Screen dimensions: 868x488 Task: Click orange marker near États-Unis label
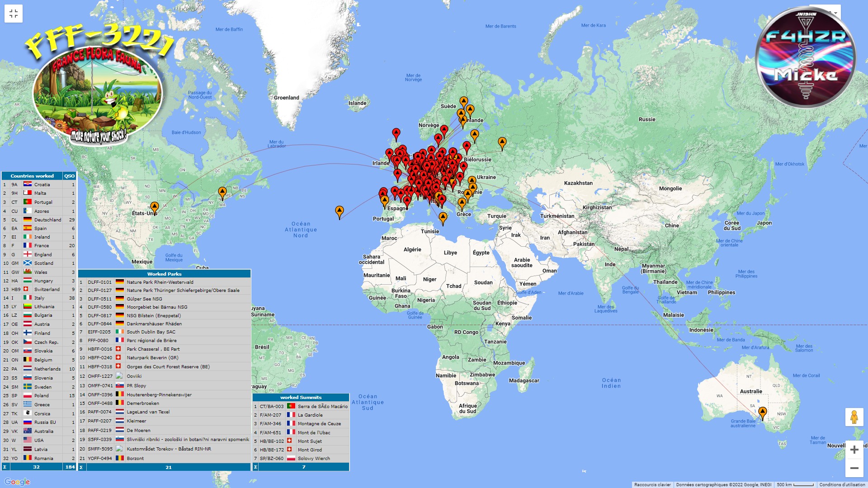tap(155, 207)
